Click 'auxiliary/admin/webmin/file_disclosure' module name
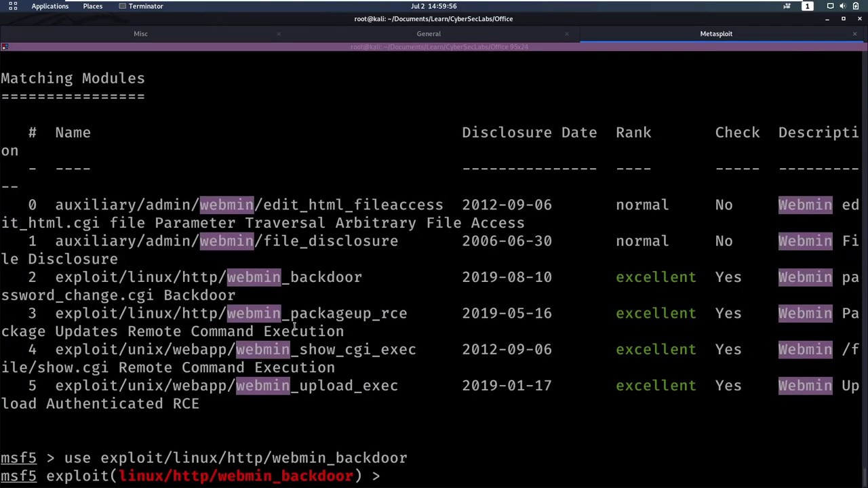The width and height of the screenshot is (868, 488). pyautogui.click(x=226, y=241)
